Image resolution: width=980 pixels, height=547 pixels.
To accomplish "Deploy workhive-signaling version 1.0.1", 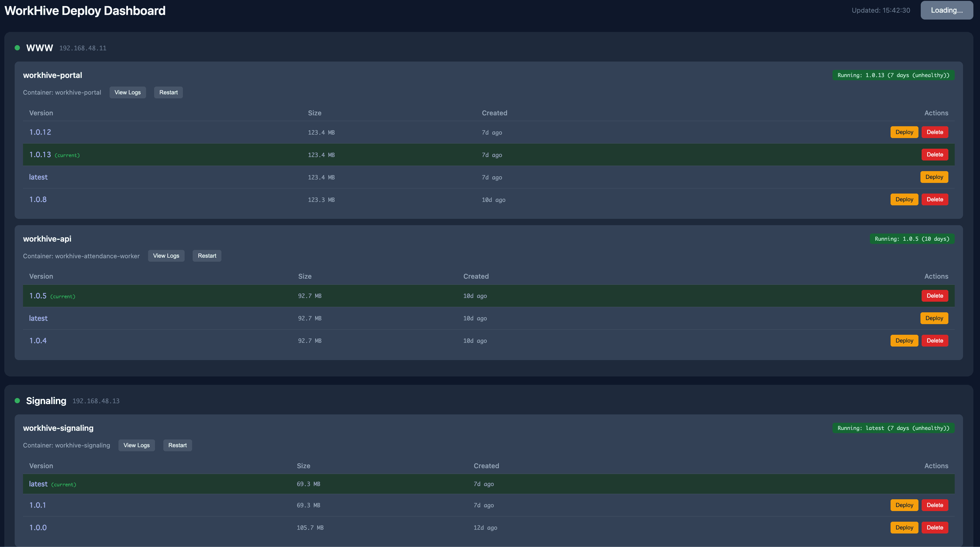I will (x=904, y=505).
